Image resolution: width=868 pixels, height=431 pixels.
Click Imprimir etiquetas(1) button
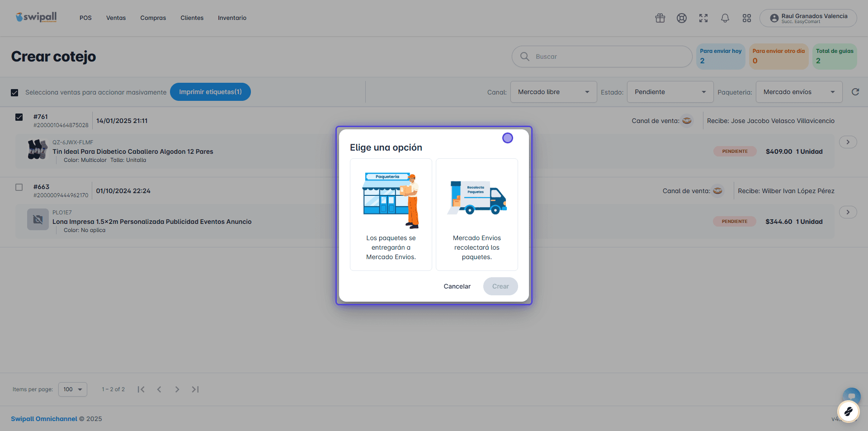click(x=210, y=92)
